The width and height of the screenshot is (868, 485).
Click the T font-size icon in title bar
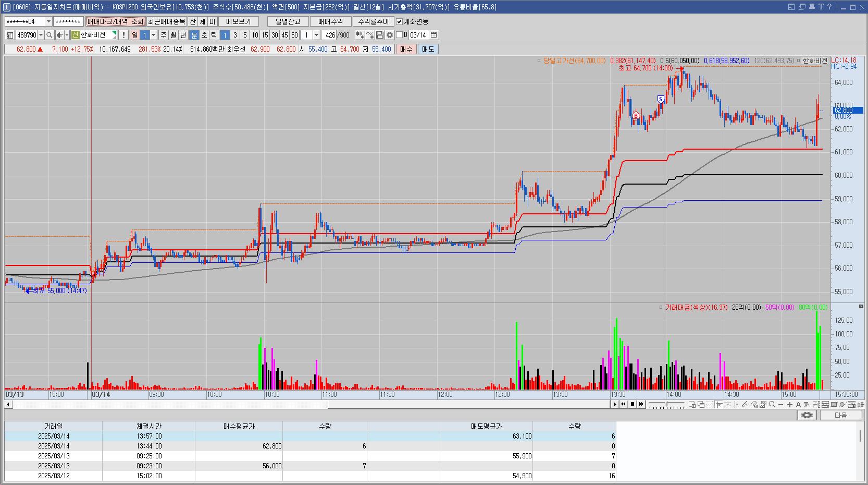coord(821,7)
